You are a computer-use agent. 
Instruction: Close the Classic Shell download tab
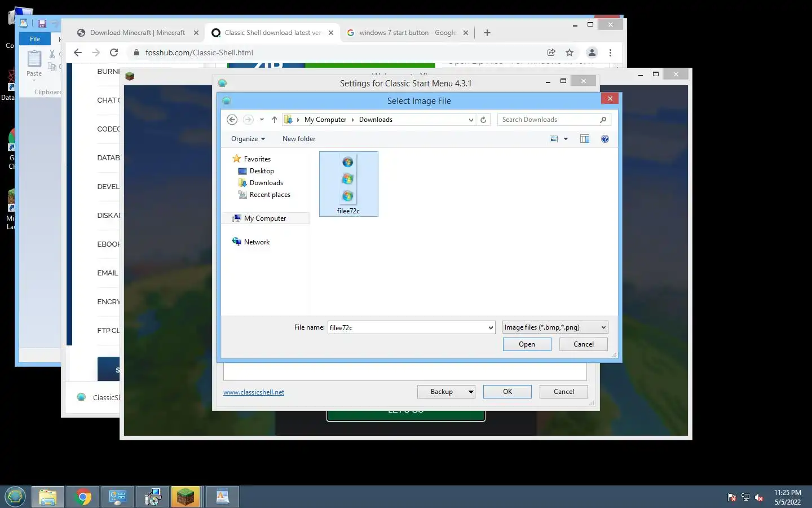[331, 33]
